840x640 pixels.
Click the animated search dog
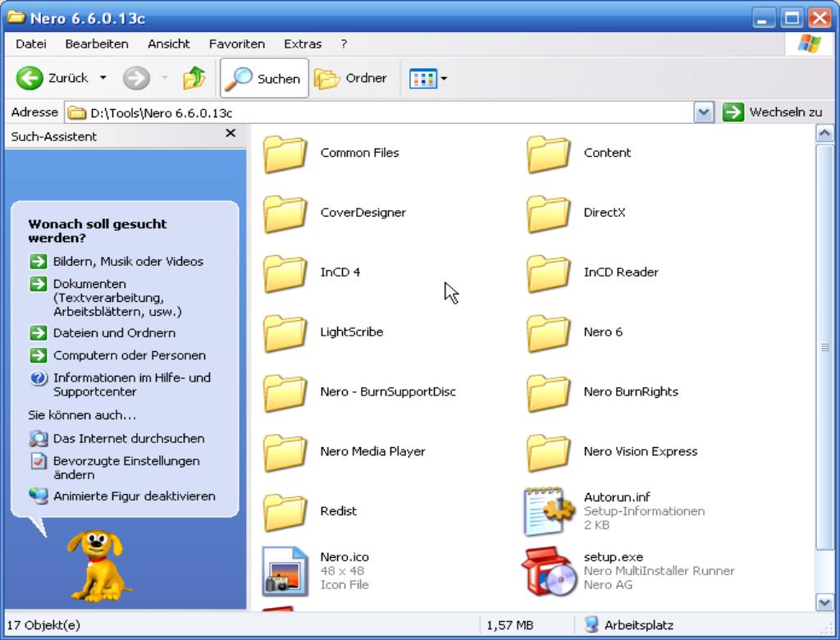click(x=98, y=565)
